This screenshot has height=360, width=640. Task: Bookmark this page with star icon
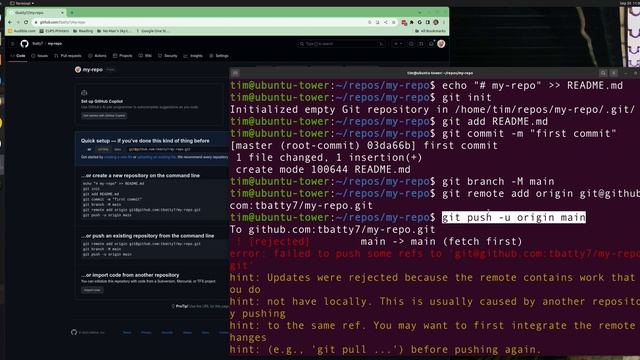point(393,22)
